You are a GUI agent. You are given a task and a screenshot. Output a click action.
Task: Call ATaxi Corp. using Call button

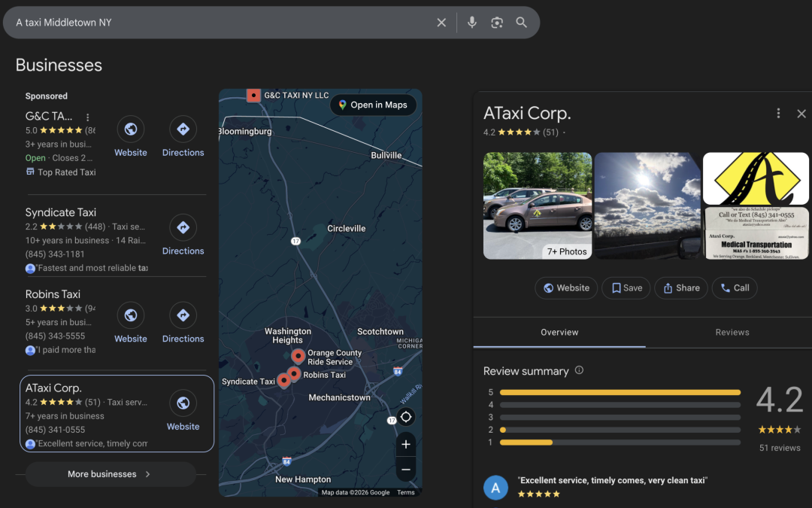tap(735, 287)
